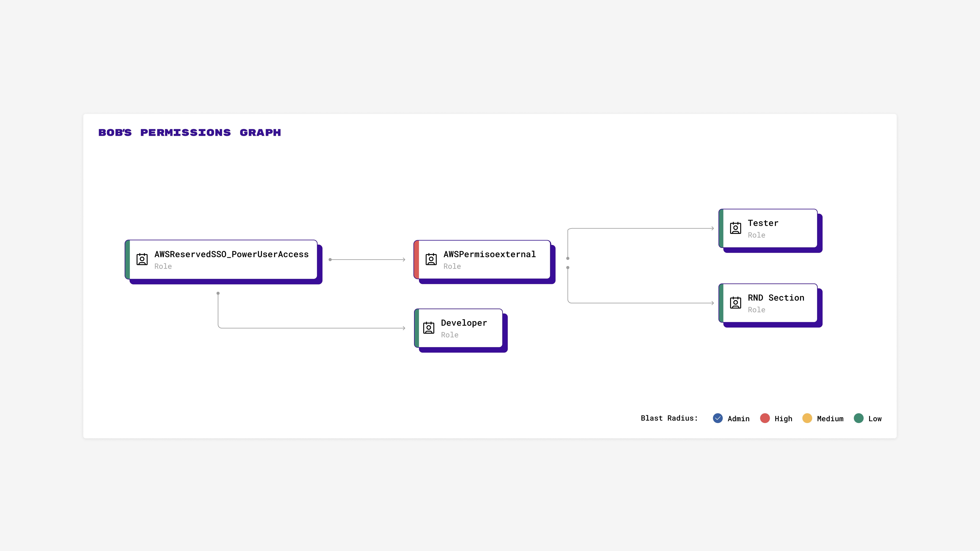
Task: Click the AWSReservedSSO_PowerUserAccess role icon
Action: point(142,259)
